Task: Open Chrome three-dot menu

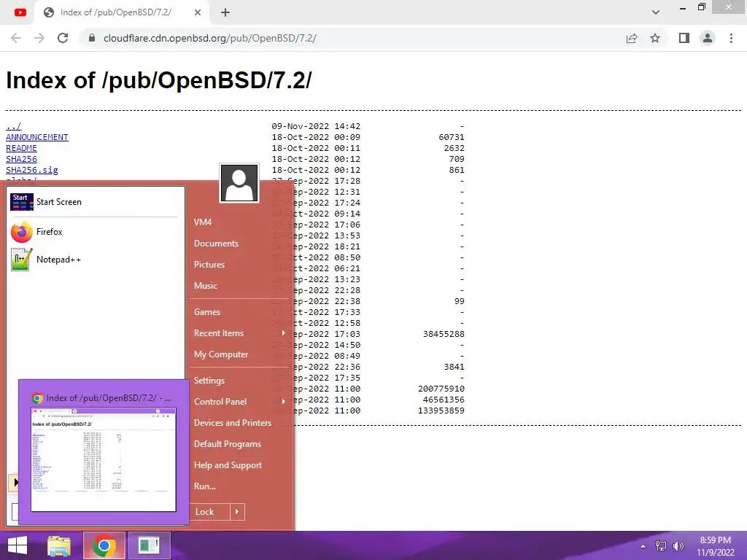Action: pos(731,38)
